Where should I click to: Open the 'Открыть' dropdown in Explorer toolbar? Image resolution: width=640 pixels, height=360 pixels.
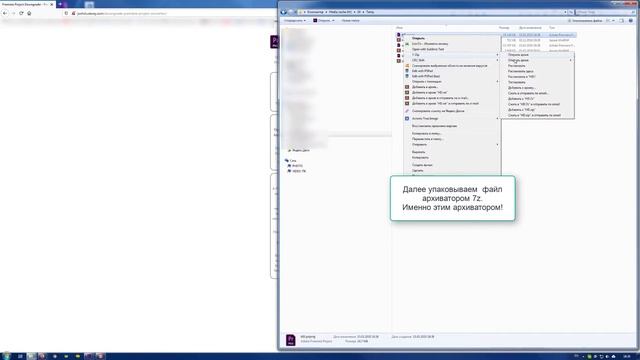324,20
